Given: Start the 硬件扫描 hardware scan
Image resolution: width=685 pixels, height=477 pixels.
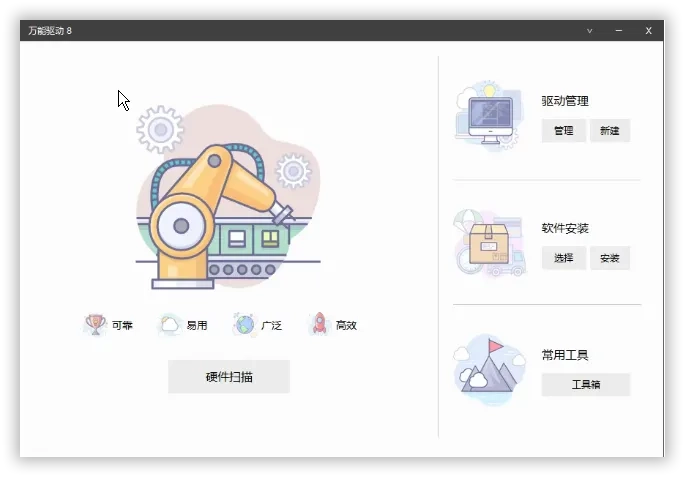Looking at the screenshot, I should pyautogui.click(x=229, y=377).
